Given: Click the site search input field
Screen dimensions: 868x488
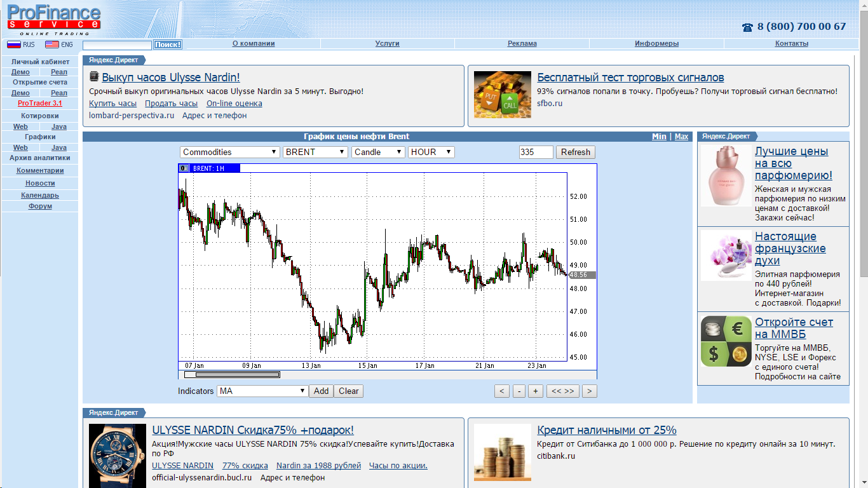Looking at the screenshot, I should click(118, 44).
